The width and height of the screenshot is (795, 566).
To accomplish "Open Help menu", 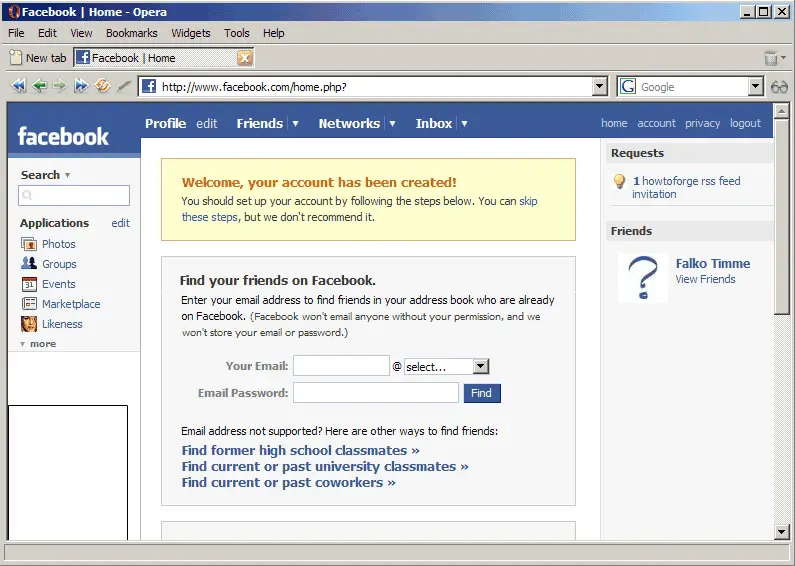I will [274, 33].
